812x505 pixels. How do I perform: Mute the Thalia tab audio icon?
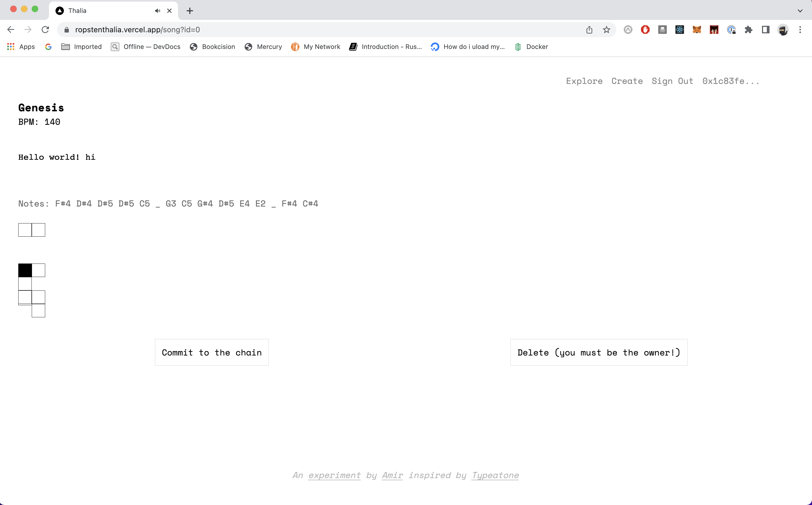pos(157,11)
